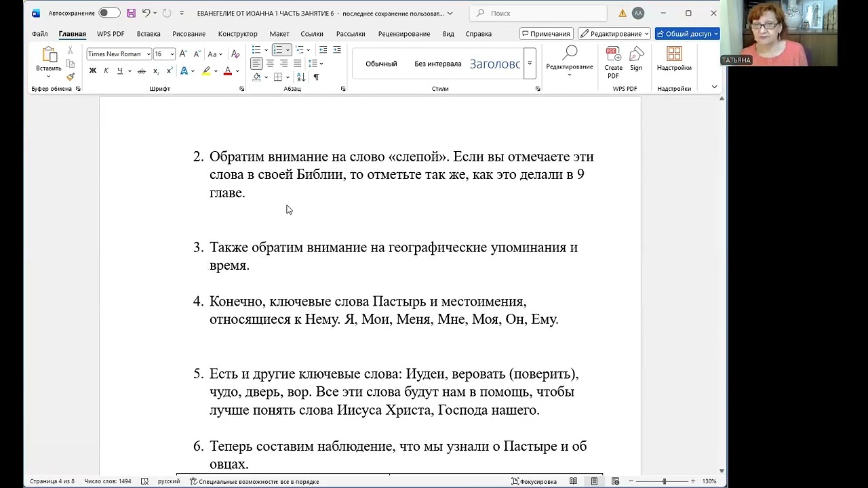Viewport: 868px width, 488px height.
Task: Increase the paragraph indent
Action: (337, 50)
